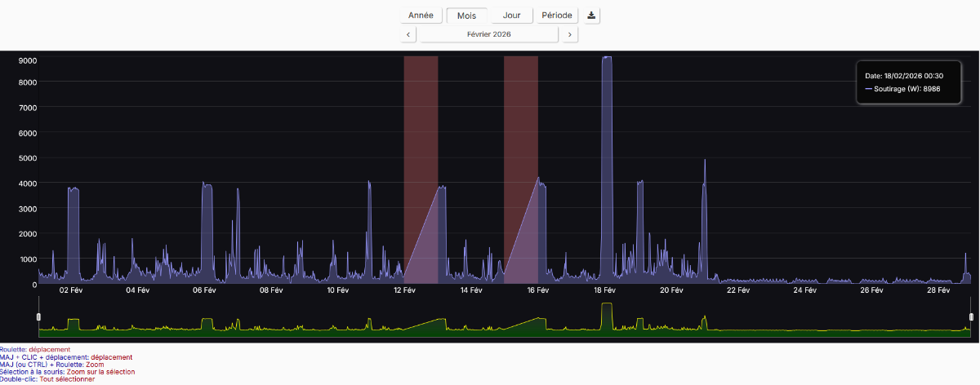Advance to next month with right chevron

tap(571, 34)
